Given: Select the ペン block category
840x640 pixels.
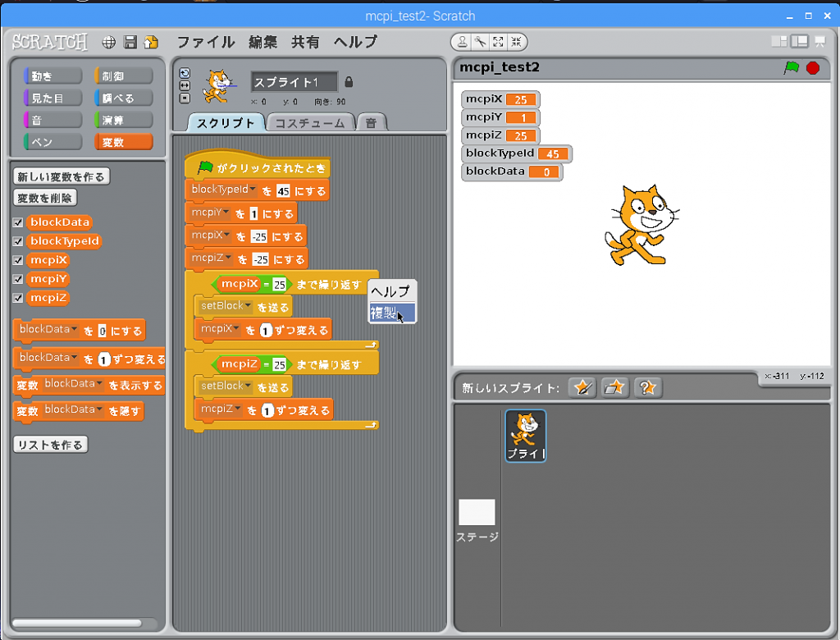Looking at the screenshot, I should (x=53, y=142).
